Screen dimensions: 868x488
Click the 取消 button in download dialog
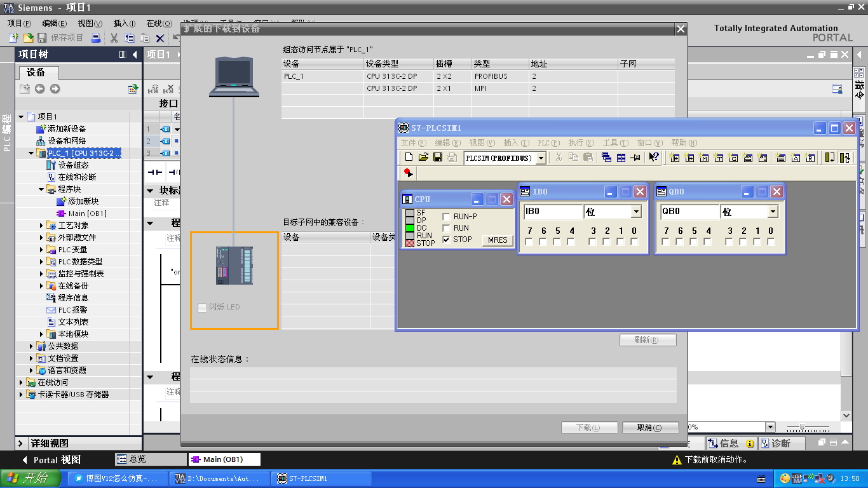(650, 428)
